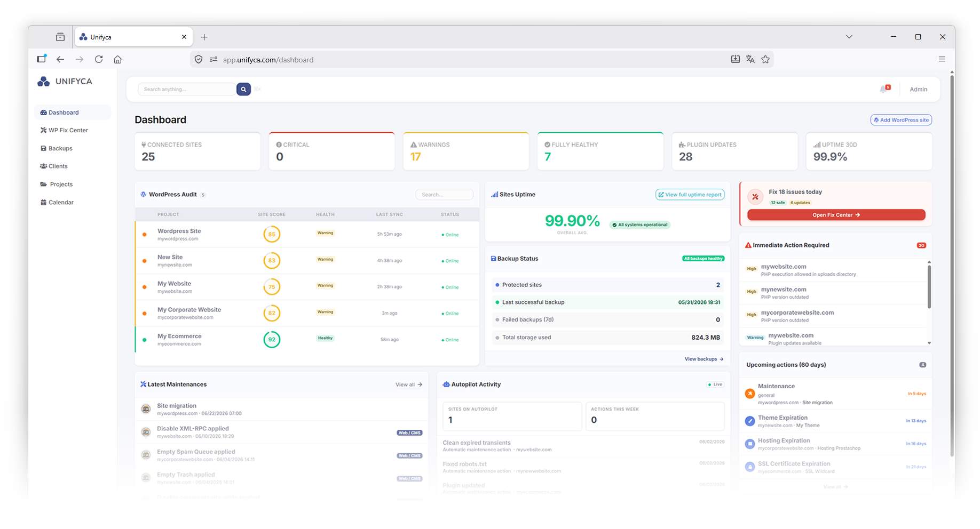The image size is (980, 529).
Task: Click browser back arrow
Action: tap(60, 59)
